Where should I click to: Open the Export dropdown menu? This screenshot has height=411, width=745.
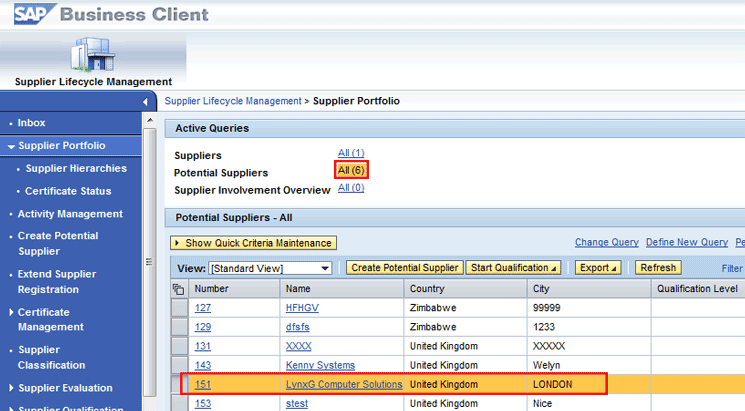pos(598,268)
